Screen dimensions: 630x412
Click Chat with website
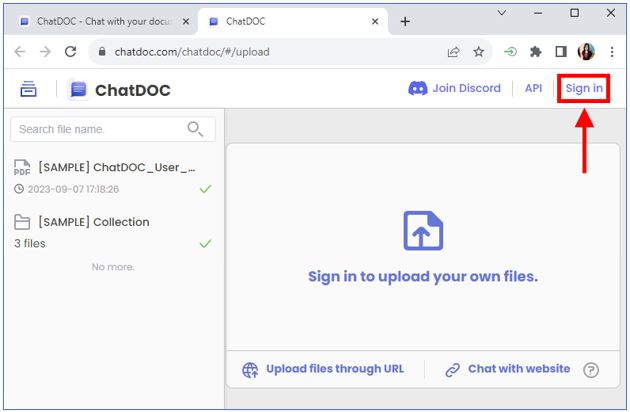519,369
